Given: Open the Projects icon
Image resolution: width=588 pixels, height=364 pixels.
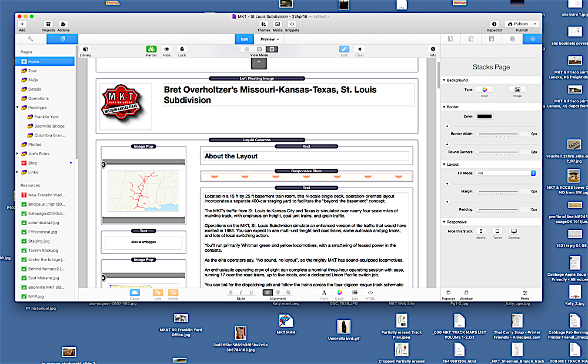Looking at the screenshot, I should point(48,24).
